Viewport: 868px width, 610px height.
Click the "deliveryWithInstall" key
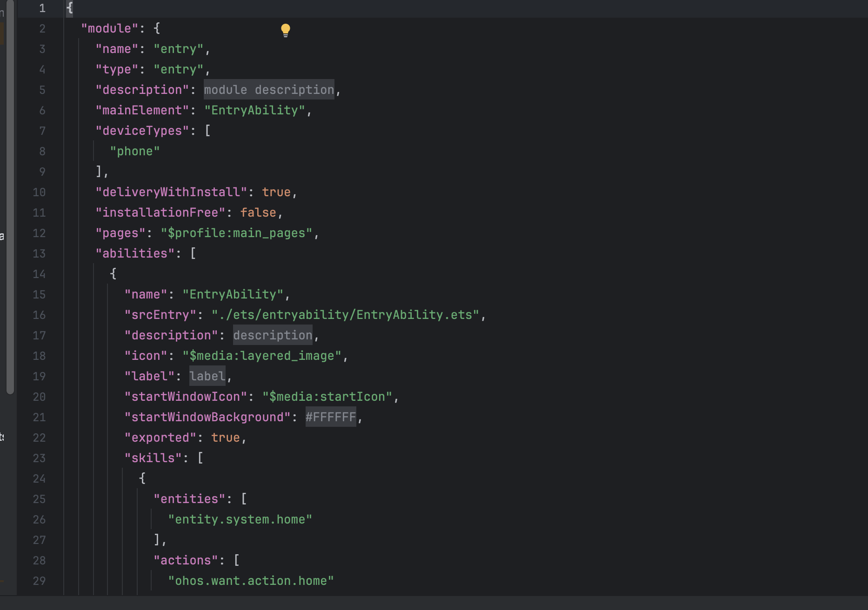click(x=171, y=192)
